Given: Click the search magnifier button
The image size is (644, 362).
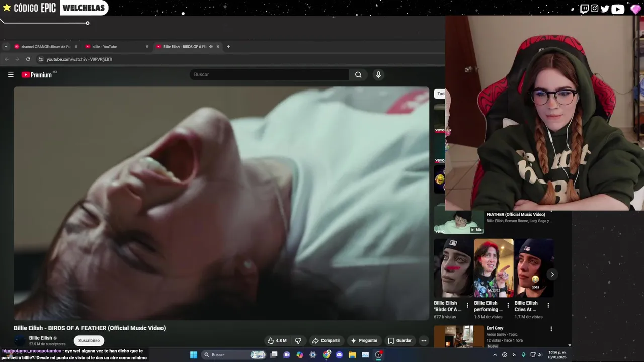Looking at the screenshot, I should tap(358, 75).
